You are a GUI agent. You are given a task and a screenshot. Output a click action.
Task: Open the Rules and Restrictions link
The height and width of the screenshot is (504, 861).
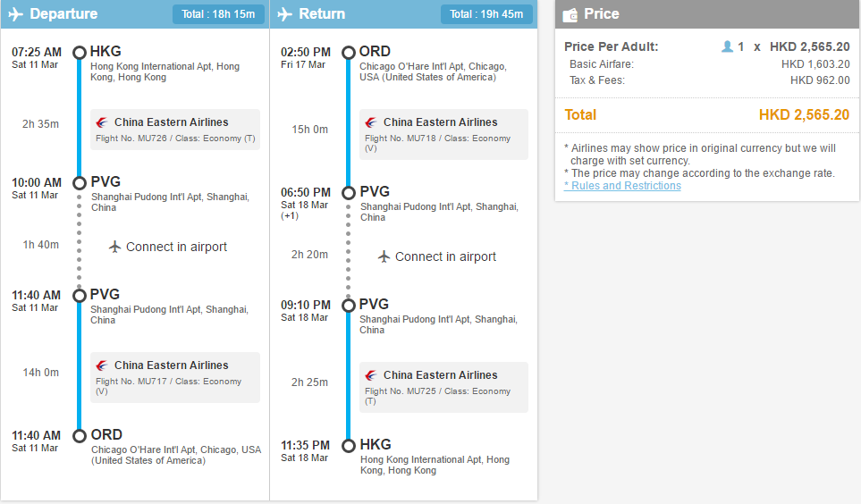622,186
